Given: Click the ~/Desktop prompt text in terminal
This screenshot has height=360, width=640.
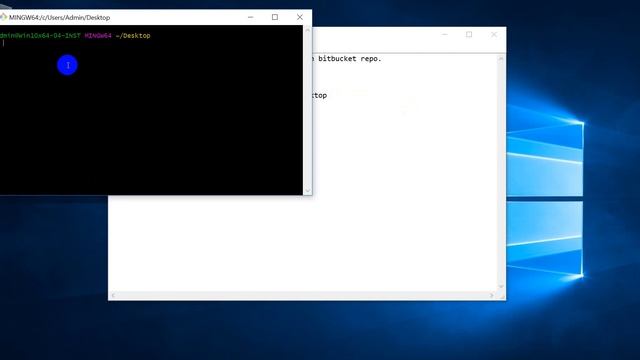Looking at the screenshot, I should (133, 36).
